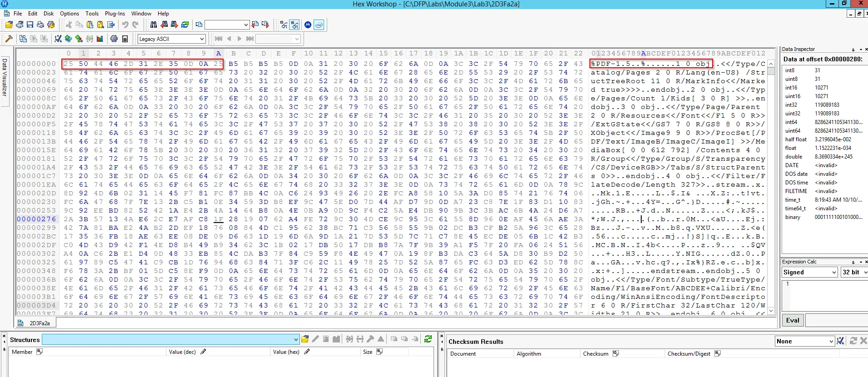Open Find with the binoculars icon
The image size is (868, 377).
[154, 25]
